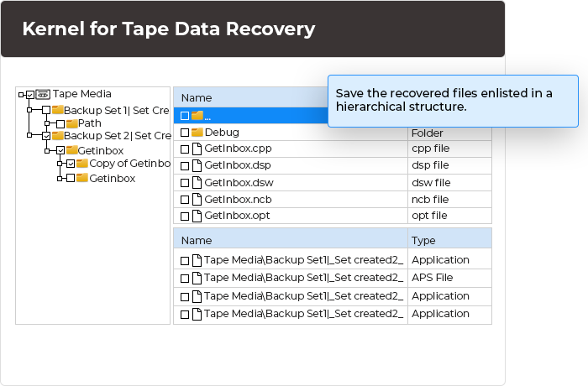Screen dimensions: 588x386
Task: Select Copy of Getinbox tree item
Action: [129, 164]
